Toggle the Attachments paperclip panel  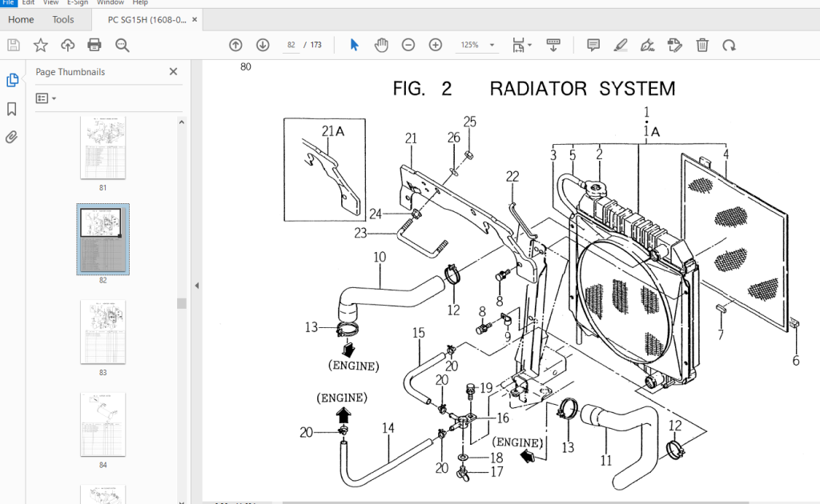coord(11,137)
